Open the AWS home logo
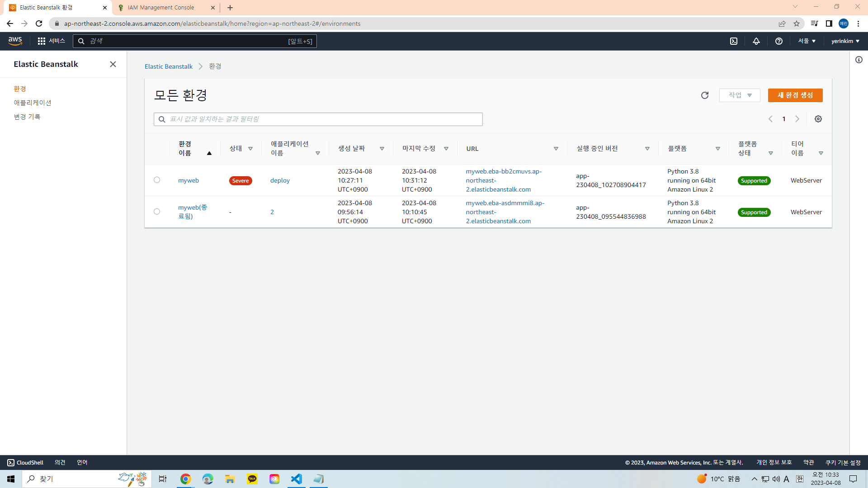868x488 pixels. [x=15, y=41]
